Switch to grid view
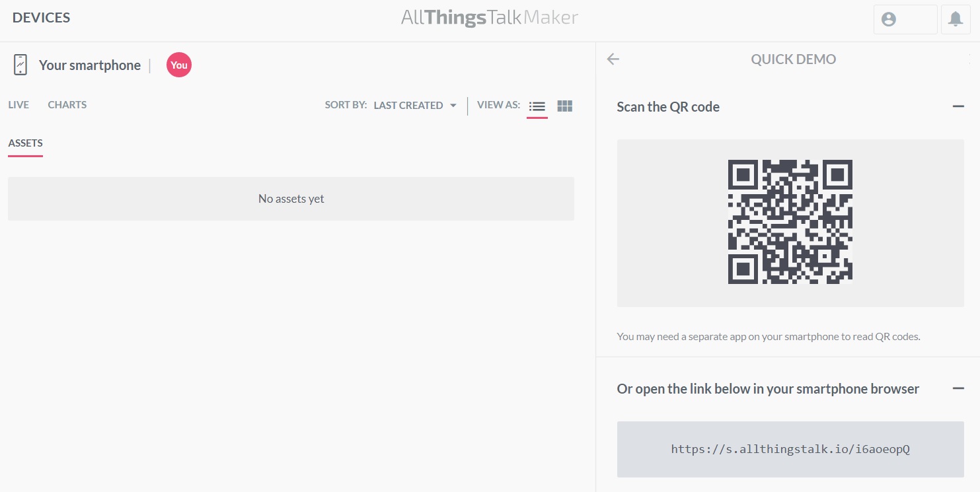The image size is (980, 492). point(565,106)
